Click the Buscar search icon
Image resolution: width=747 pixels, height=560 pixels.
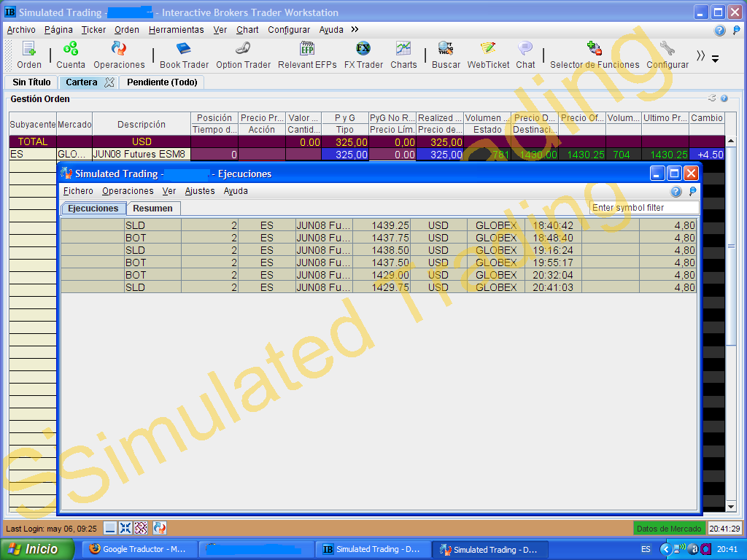446,55
